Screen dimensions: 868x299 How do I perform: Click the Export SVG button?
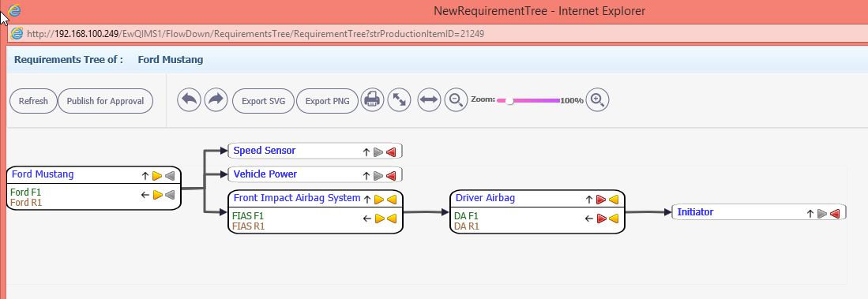click(x=264, y=101)
